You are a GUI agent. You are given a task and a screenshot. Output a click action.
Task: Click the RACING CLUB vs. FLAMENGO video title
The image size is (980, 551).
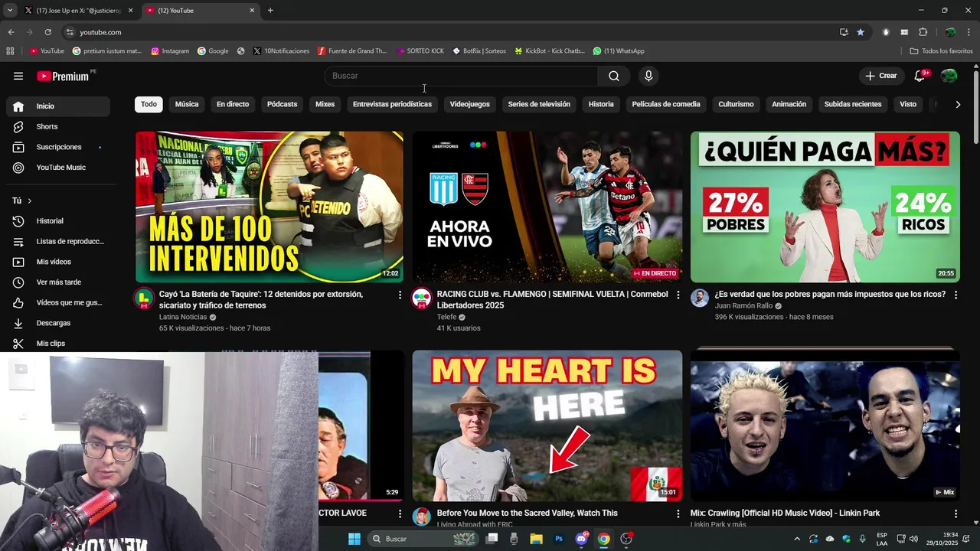pyautogui.click(x=552, y=299)
